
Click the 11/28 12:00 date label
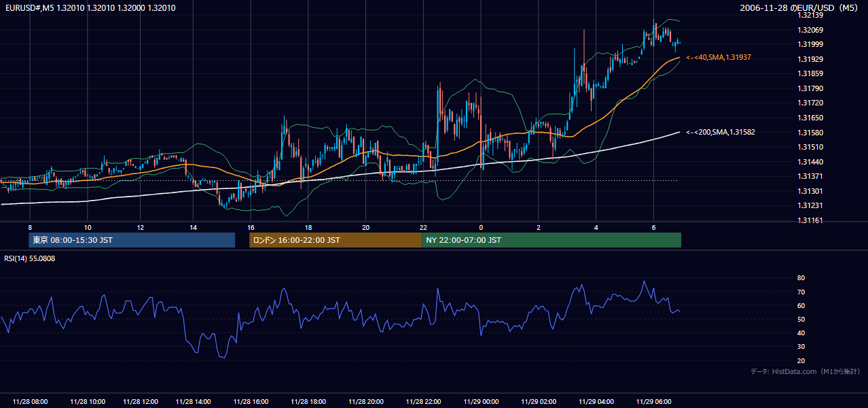[141, 402]
